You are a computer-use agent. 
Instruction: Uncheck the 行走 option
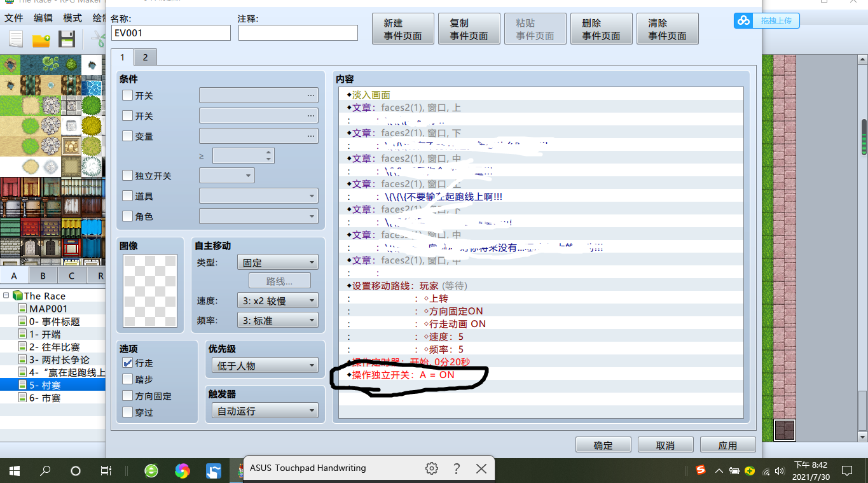128,363
